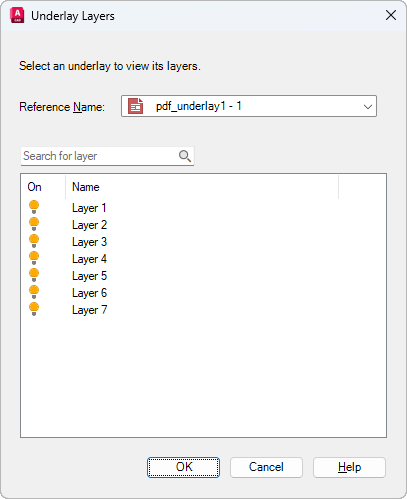This screenshot has height=499, width=407.
Task: Confirm with the OK button
Action: coord(183,467)
